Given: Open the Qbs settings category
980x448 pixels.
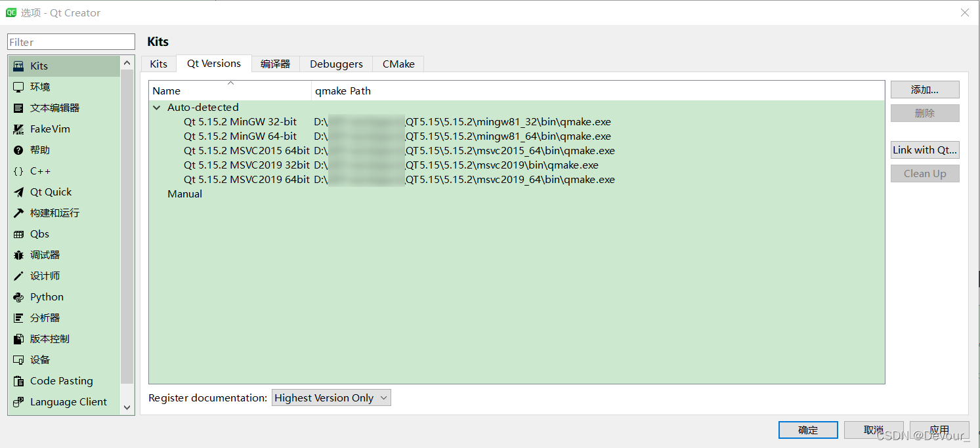Looking at the screenshot, I should [x=64, y=234].
